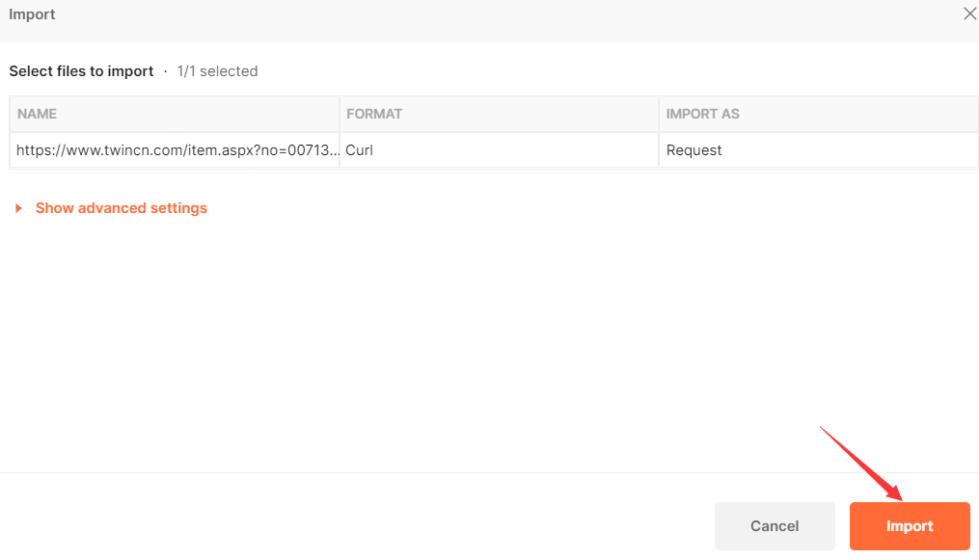Close the Import dialog with X
The image size is (979, 560).
click(969, 13)
